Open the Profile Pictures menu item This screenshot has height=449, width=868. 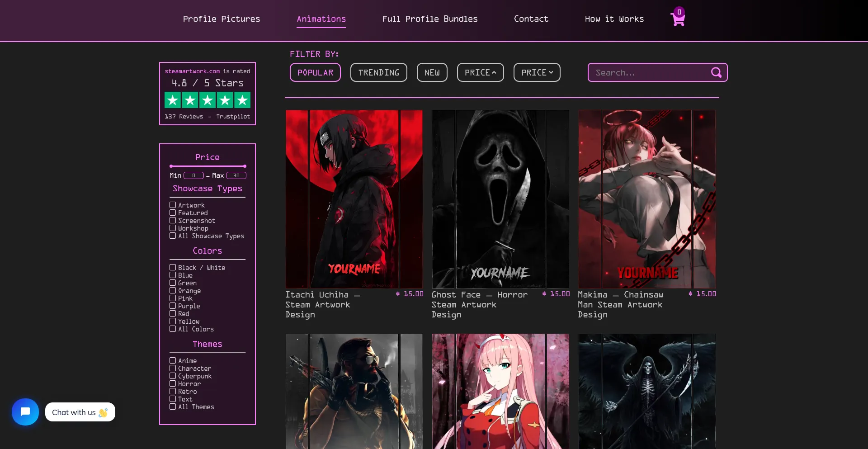click(x=222, y=19)
